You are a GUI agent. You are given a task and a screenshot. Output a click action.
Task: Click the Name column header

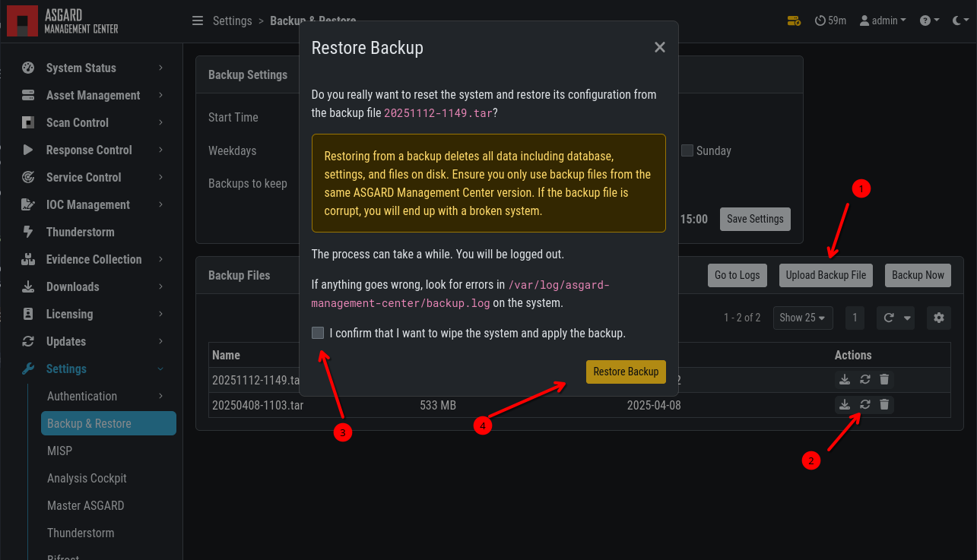point(226,355)
